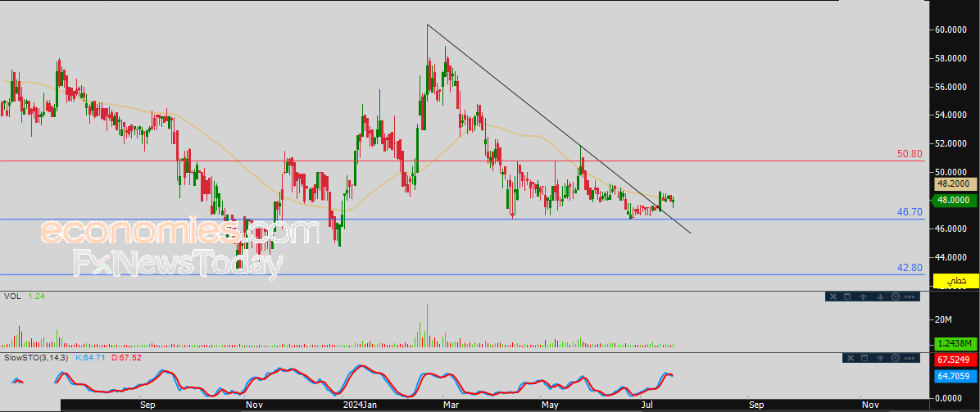This screenshot has width=980, height=412.
Task: Select the red horizontal line at 50.80
Action: point(461,161)
